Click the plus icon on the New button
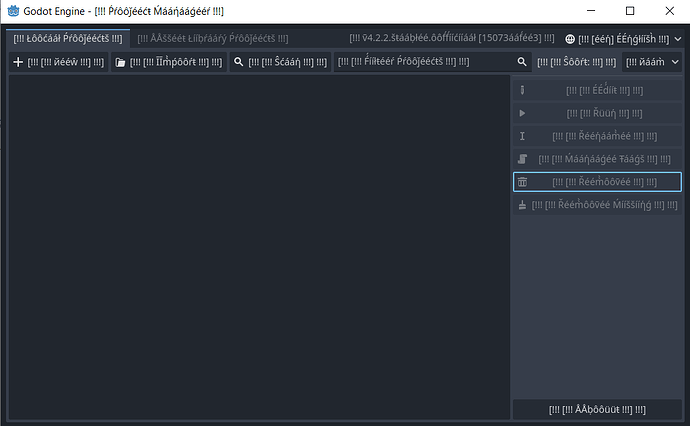Viewport: 690px width, 426px height. (18, 62)
